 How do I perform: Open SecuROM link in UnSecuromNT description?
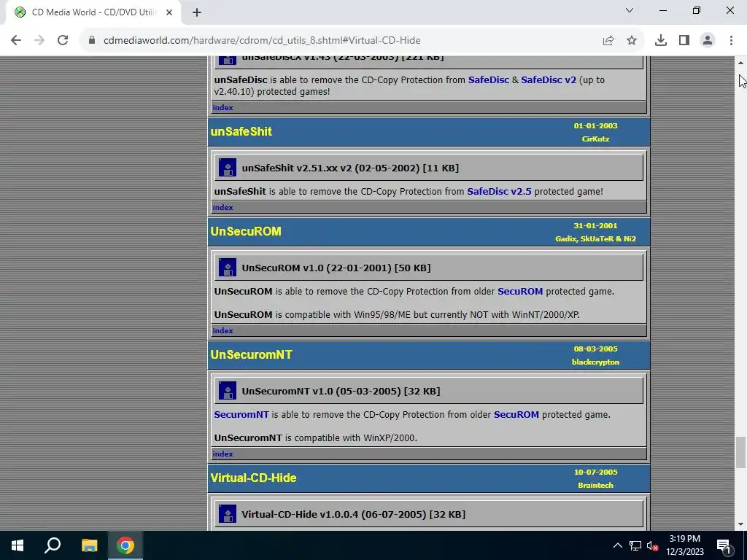[516, 415]
